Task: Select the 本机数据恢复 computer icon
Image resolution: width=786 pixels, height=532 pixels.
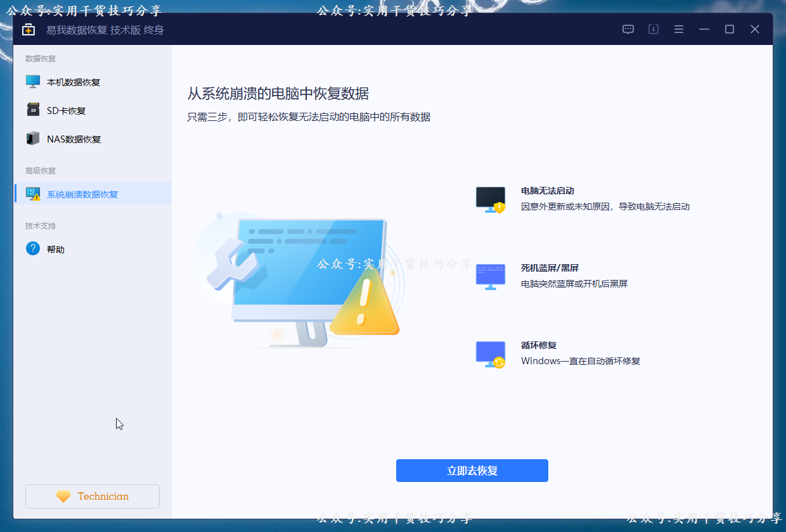Action: pos(33,81)
